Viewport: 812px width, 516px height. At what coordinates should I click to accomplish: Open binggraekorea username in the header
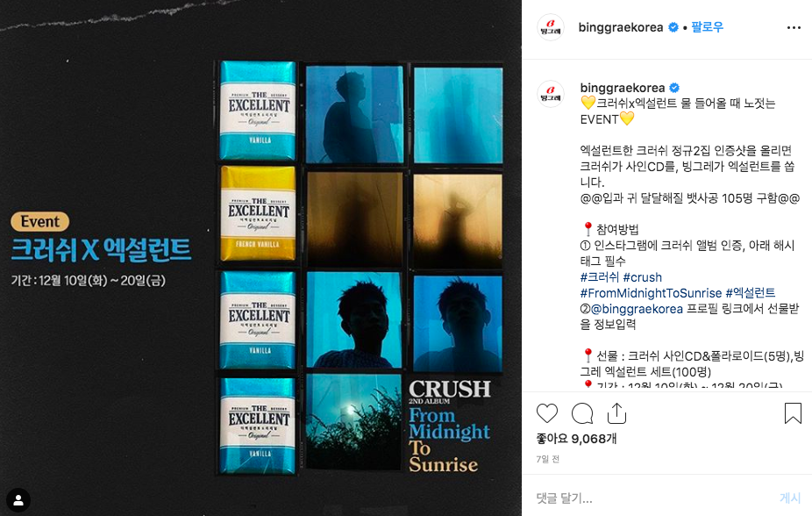620,27
